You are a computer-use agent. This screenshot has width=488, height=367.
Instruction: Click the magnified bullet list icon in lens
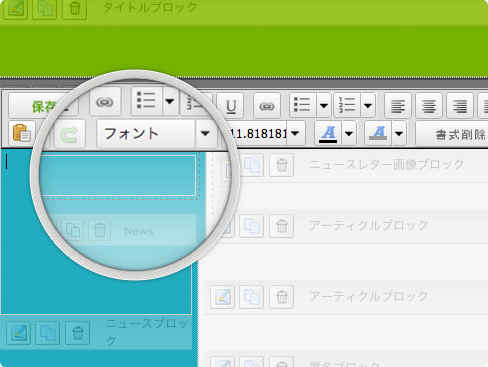[x=147, y=101]
